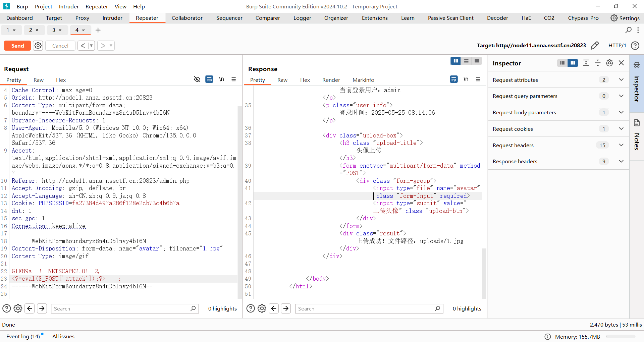Toggle \n display in Response viewer
This screenshot has width=644, height=342.
[466, 79]
